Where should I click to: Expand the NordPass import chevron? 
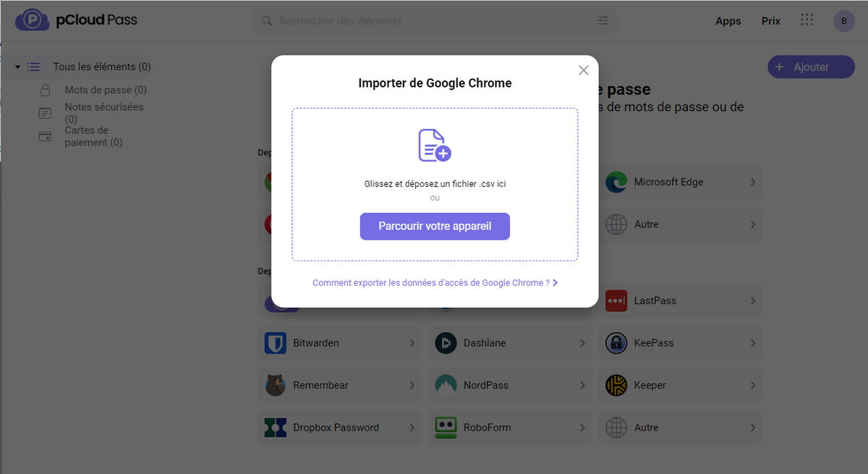[582, 385]
